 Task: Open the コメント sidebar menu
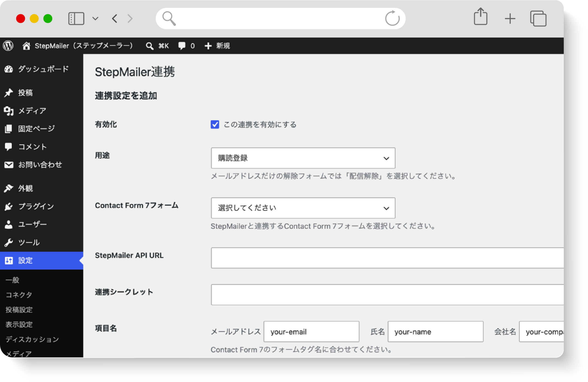coord(42,147)
